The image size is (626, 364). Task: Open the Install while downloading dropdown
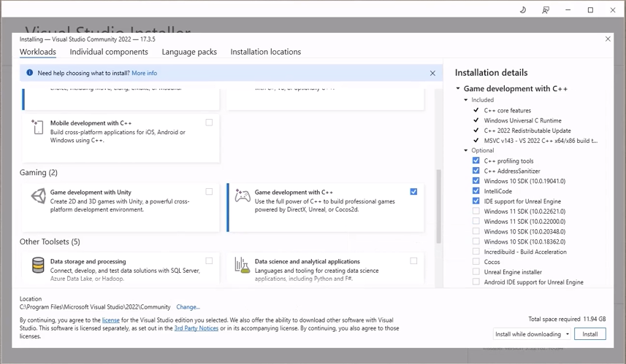click(532, 334)
